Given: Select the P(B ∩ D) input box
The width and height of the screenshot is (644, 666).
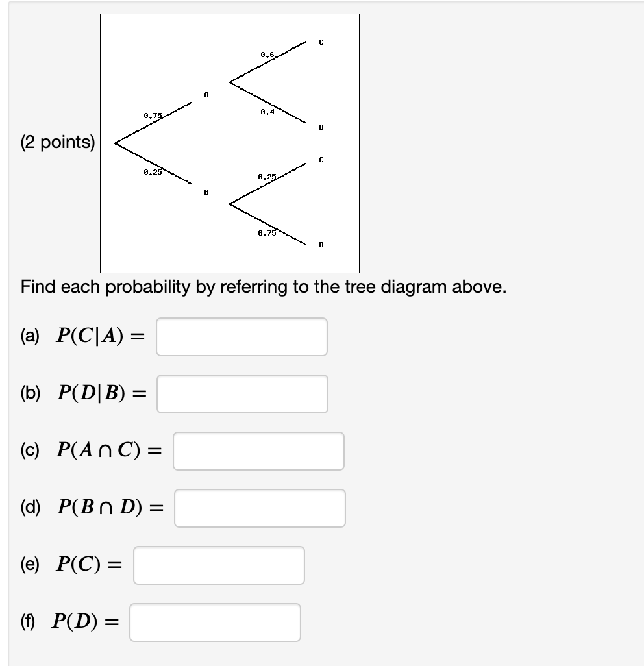Looking at the screenshot, I should (x=260, y=508).
